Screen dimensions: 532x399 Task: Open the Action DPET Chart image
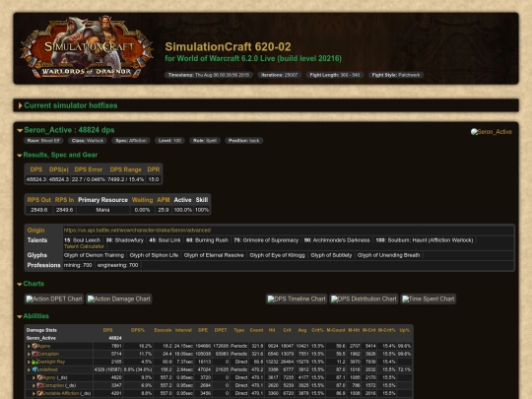54,299
